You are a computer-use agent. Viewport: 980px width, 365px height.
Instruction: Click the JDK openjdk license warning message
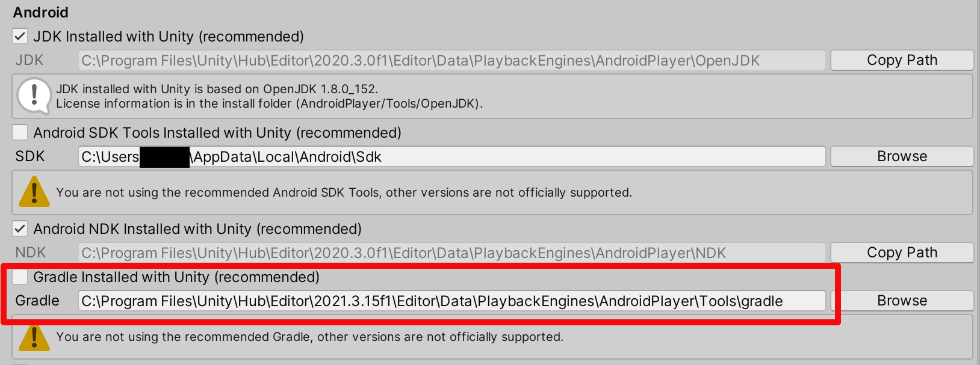[x=241, y=96]
